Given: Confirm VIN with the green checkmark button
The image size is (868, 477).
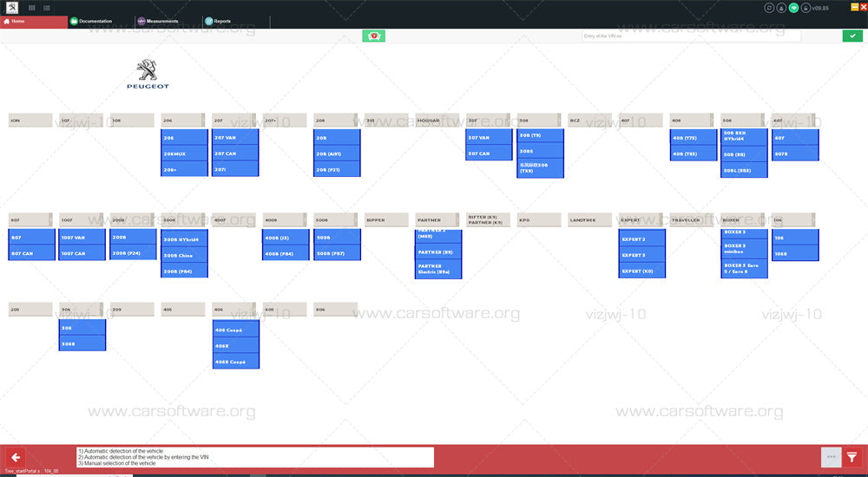Looking at the screenshot, I should (852, 36).
